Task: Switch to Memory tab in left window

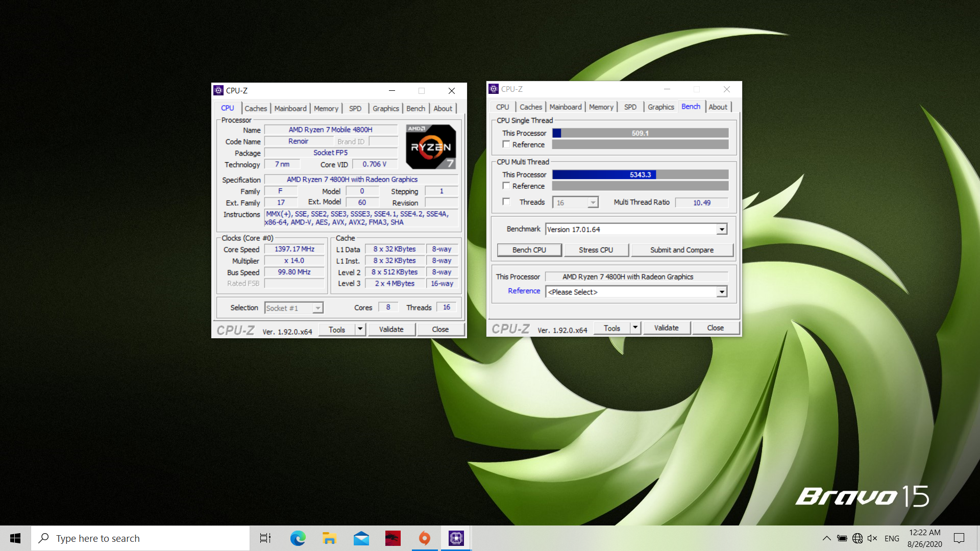Action: pos(326,108)
